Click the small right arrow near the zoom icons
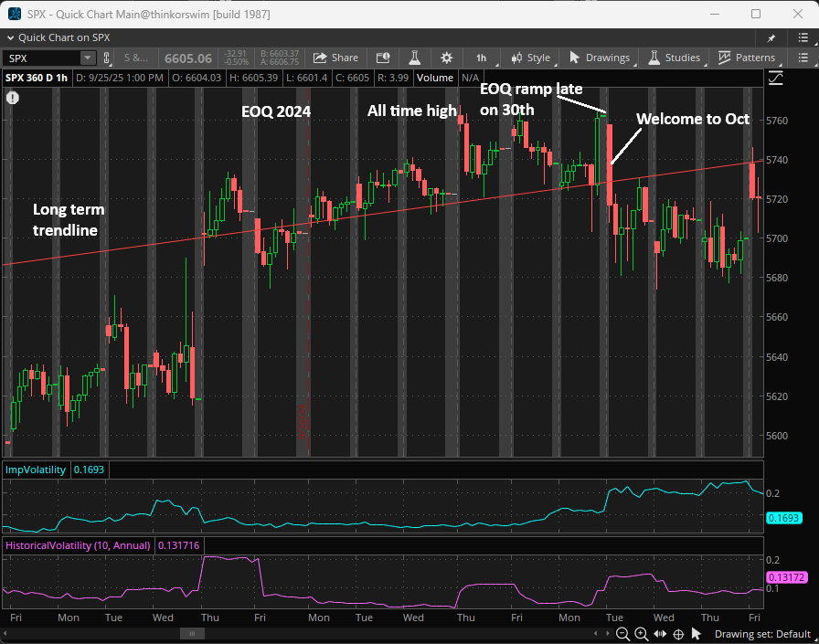 point(608,634)
